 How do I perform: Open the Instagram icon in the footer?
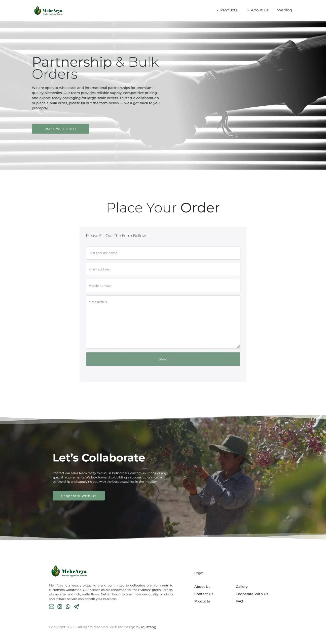[x=60, y=607]
